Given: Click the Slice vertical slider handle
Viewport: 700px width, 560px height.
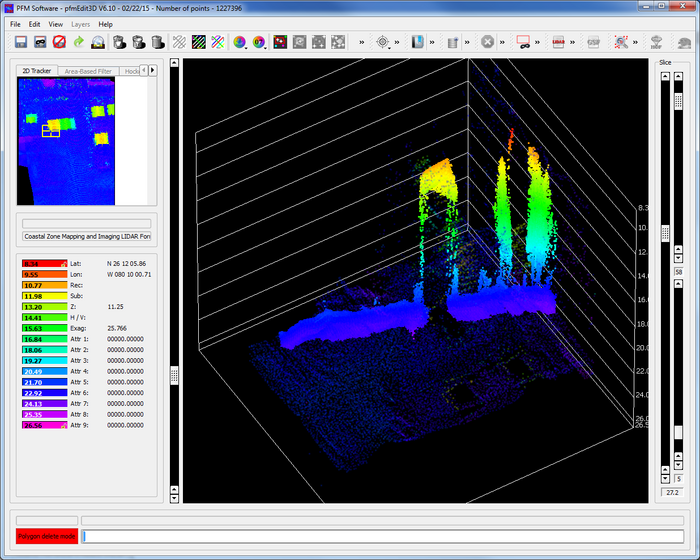Looking at the screenshot, I should click(665, 233).
